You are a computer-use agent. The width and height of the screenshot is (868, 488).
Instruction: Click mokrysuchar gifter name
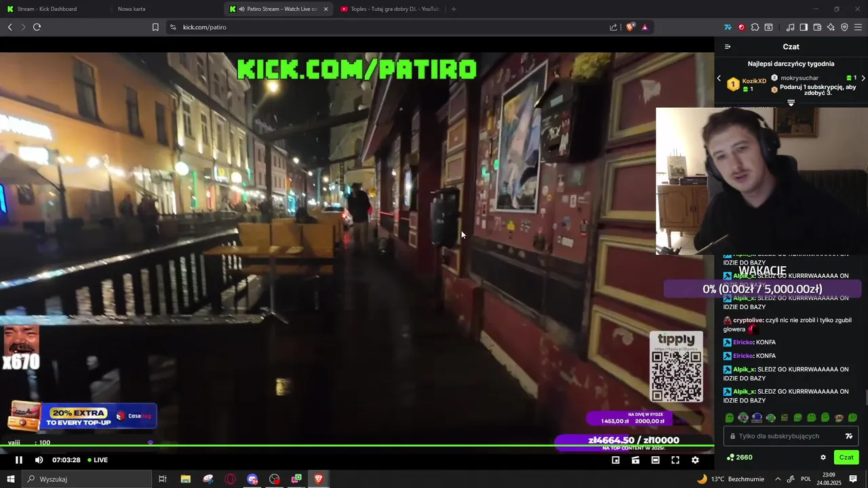tap(799, 78)
